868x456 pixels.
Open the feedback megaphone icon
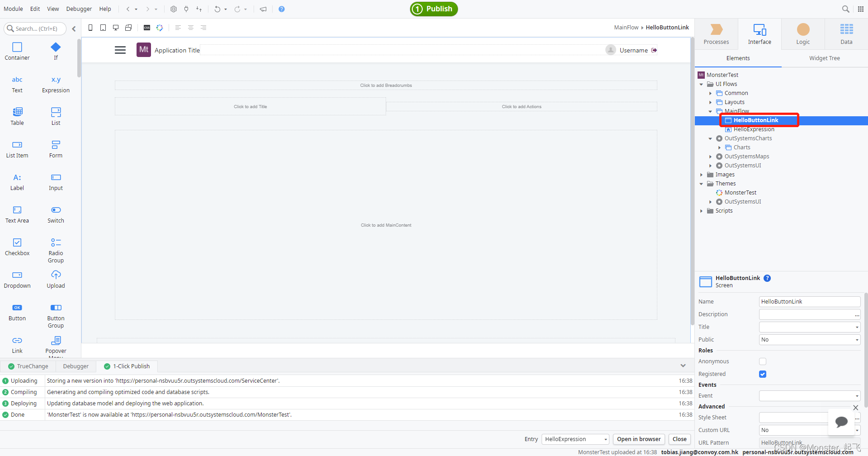[x=263, y=9]
